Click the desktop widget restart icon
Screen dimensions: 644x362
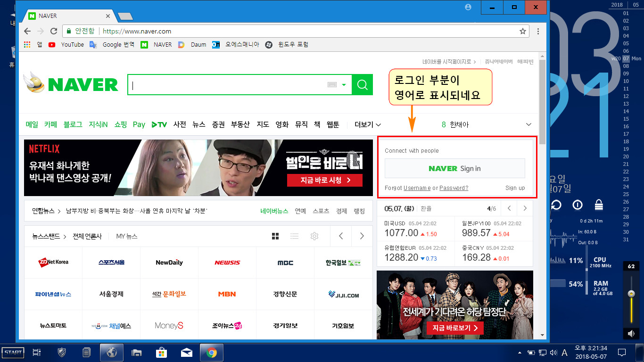(x=556, y=205)
